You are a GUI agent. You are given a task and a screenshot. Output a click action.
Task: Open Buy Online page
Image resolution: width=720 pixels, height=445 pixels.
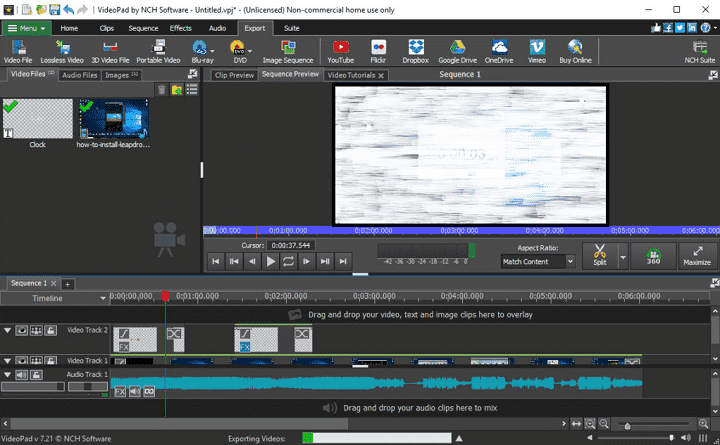(x=575, y=51)
